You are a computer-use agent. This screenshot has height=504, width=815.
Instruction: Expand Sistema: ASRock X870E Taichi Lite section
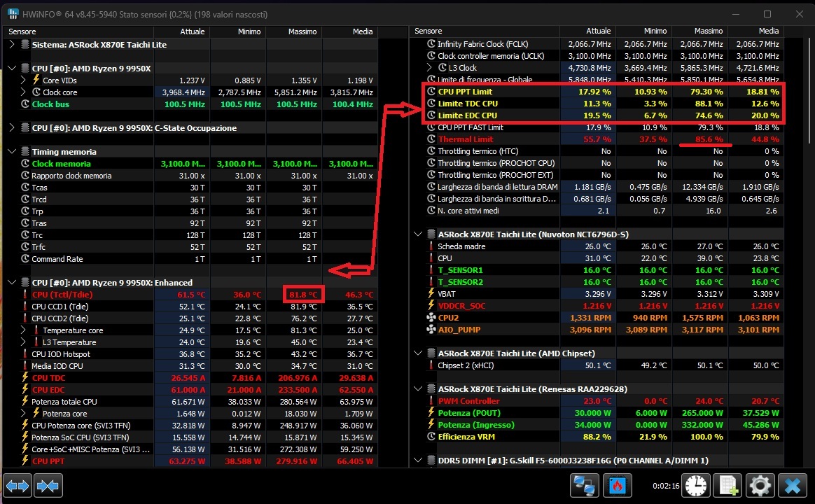[x=12, y=44]
